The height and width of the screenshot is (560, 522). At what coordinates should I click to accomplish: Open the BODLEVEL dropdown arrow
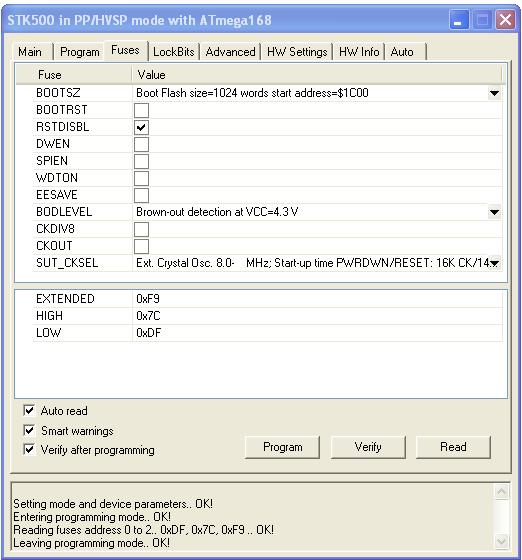pos(494,212)
